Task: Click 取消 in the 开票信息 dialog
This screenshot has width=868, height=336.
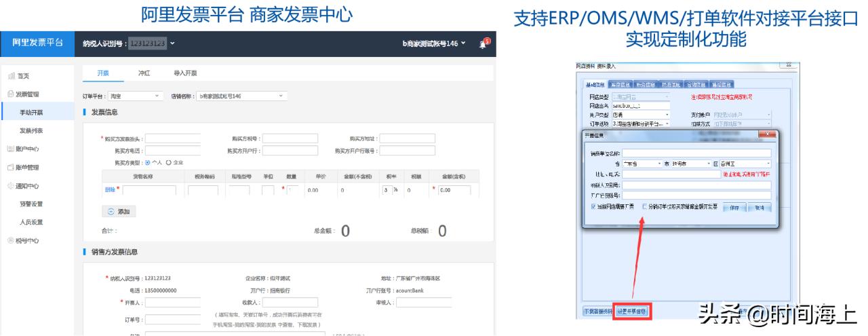Action: tap(759, 208)
